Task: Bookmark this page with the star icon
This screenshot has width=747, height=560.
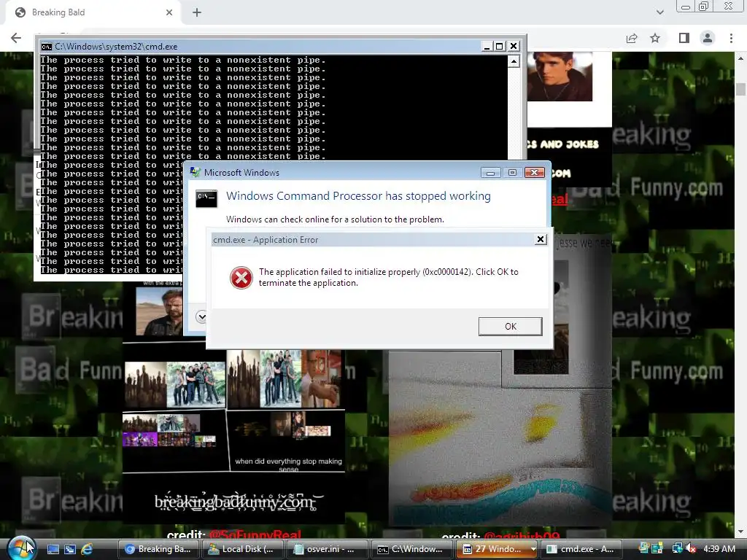Action: tap(655, 38)
